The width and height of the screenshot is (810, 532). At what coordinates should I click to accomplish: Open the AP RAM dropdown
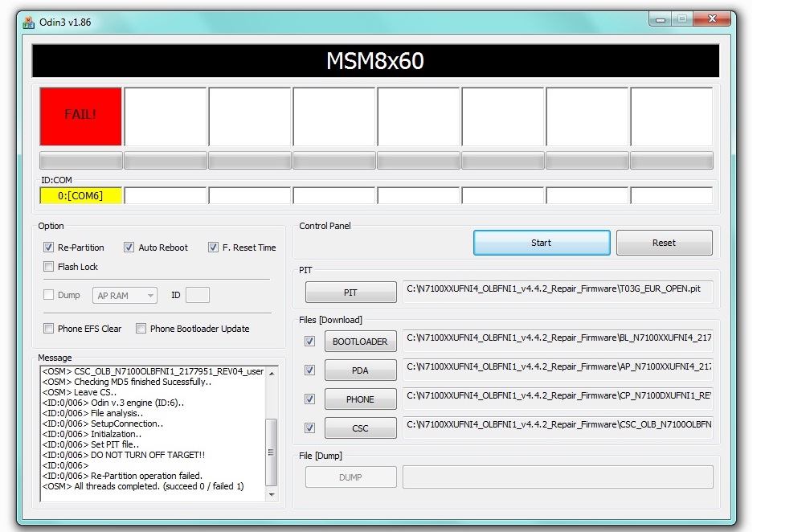pyautogui.click(x=125, y=296)
